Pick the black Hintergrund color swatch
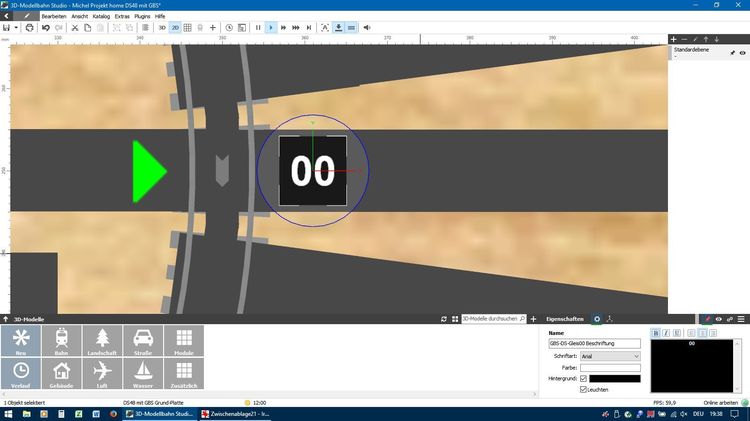The height and width of the screenshot is (421, 750). coord(615,378)
